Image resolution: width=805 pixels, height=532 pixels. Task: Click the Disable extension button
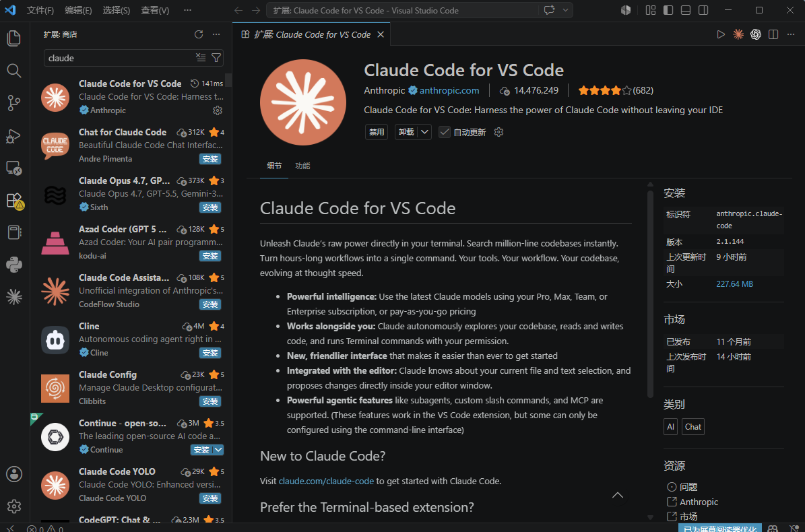(x=377, y=133)
